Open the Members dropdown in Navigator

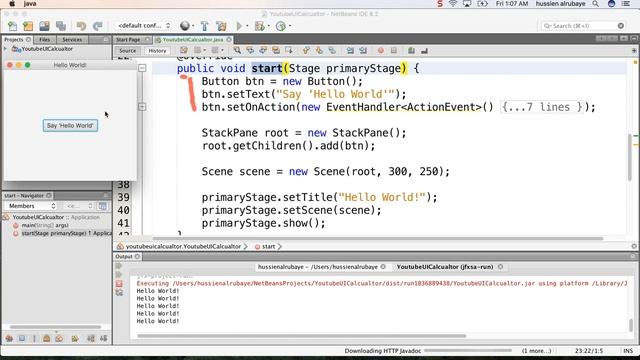point(31,206)
